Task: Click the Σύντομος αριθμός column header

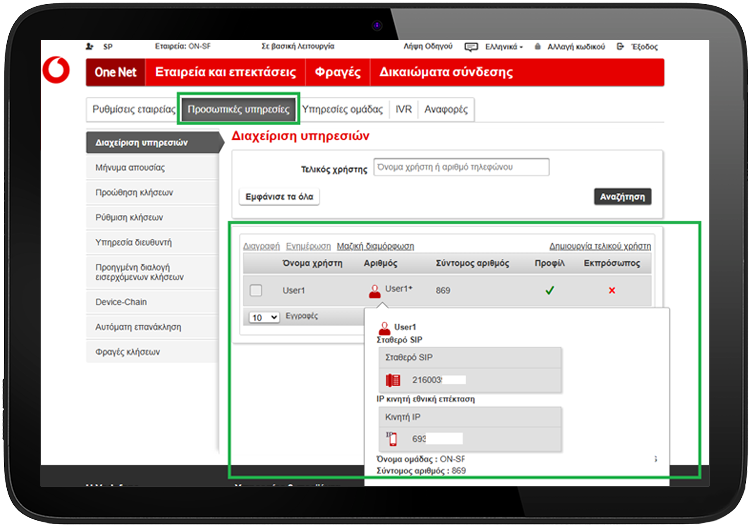Action: [472, 263]
